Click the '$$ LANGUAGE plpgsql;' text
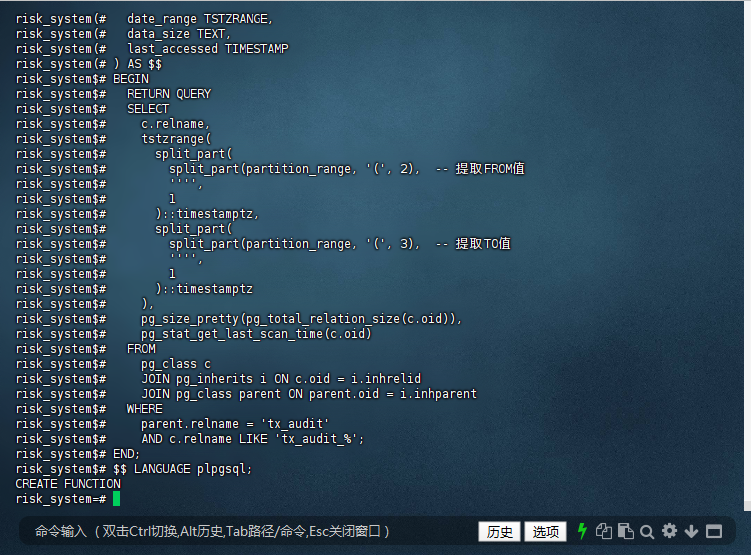751x555 pixels. 182,469
